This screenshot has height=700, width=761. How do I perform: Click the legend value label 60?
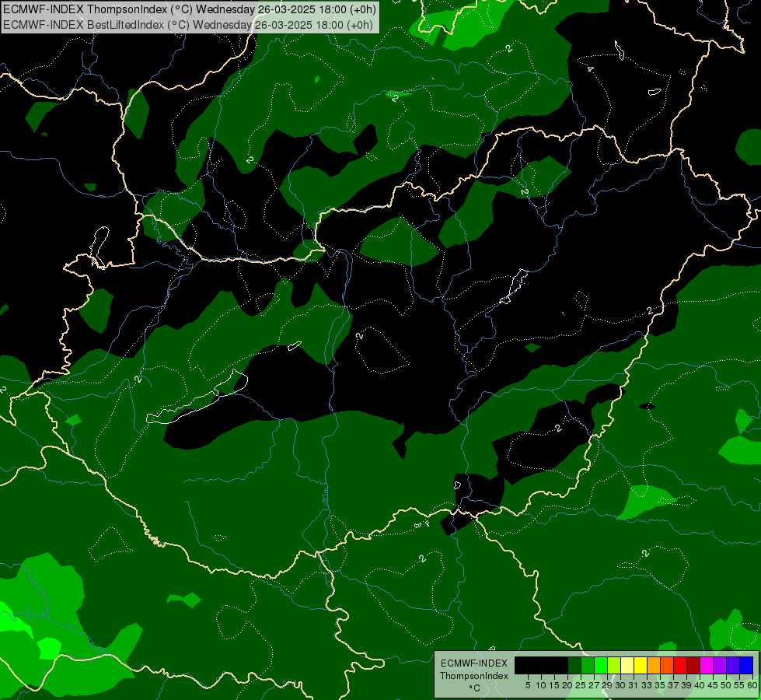tap(752, 685)
